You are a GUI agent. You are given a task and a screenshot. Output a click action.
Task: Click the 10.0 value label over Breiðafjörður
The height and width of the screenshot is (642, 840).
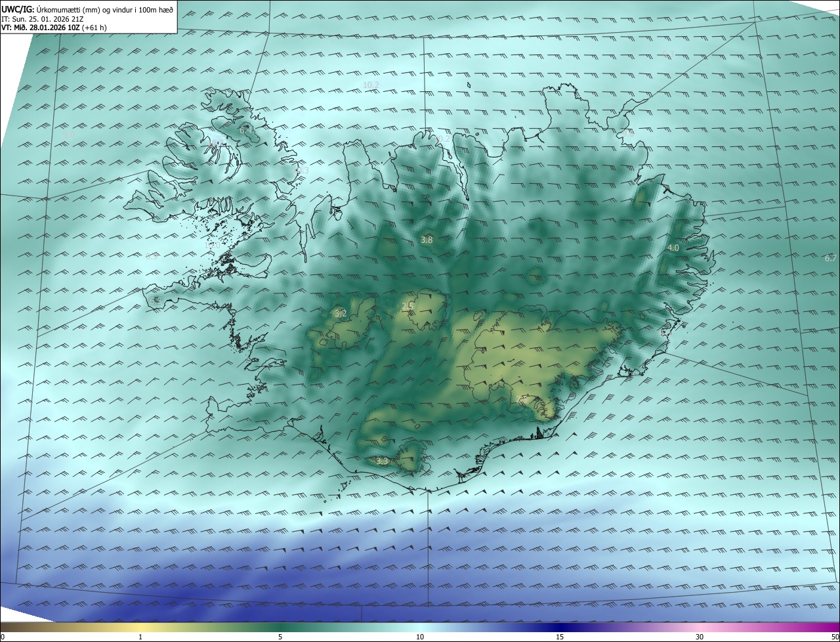[x=212, y=246]
